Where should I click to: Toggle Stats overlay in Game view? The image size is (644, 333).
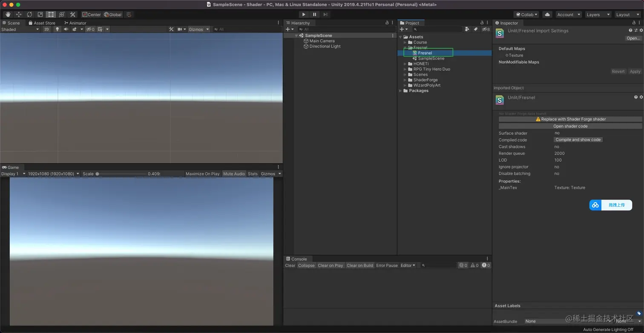[253, 174]
